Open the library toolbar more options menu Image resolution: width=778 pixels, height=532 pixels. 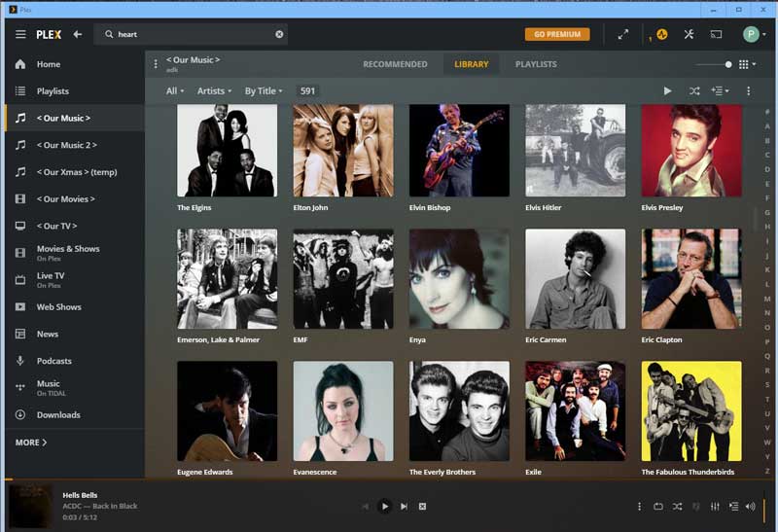click(x=748, y=90)
